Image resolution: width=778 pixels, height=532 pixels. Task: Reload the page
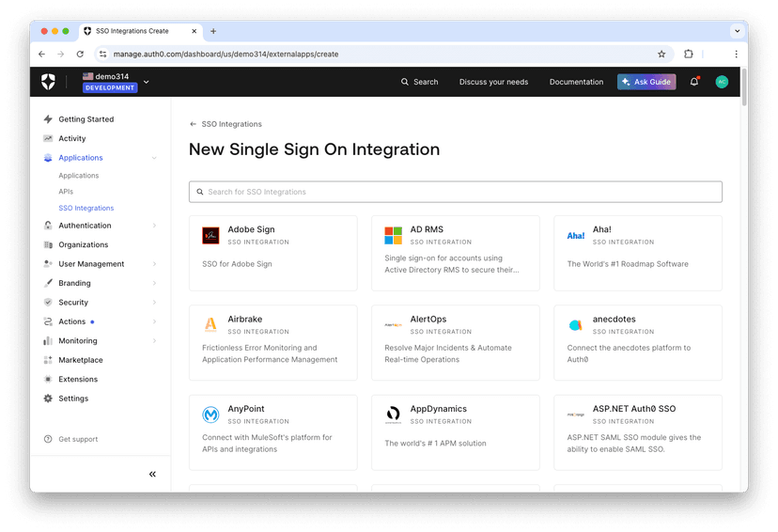pyautogui.click(x=80, y=55)
